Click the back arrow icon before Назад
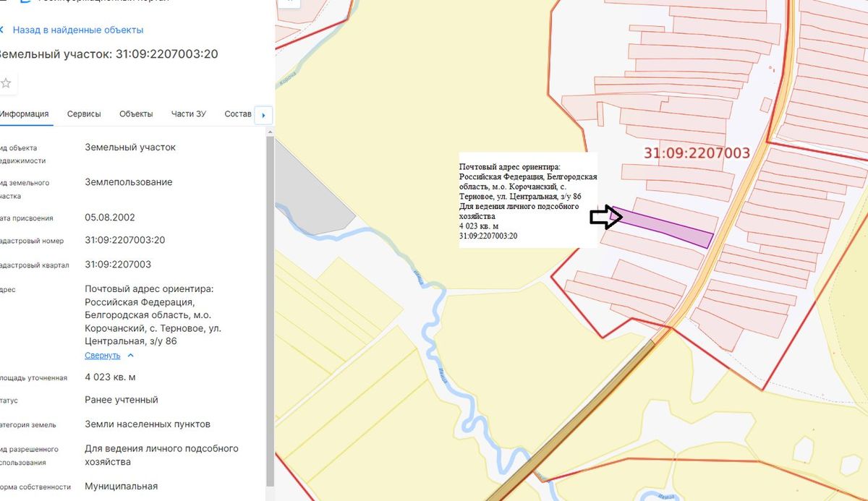This screenshot has height=501, width=868. pyautogui.click(x=2, y=30)
